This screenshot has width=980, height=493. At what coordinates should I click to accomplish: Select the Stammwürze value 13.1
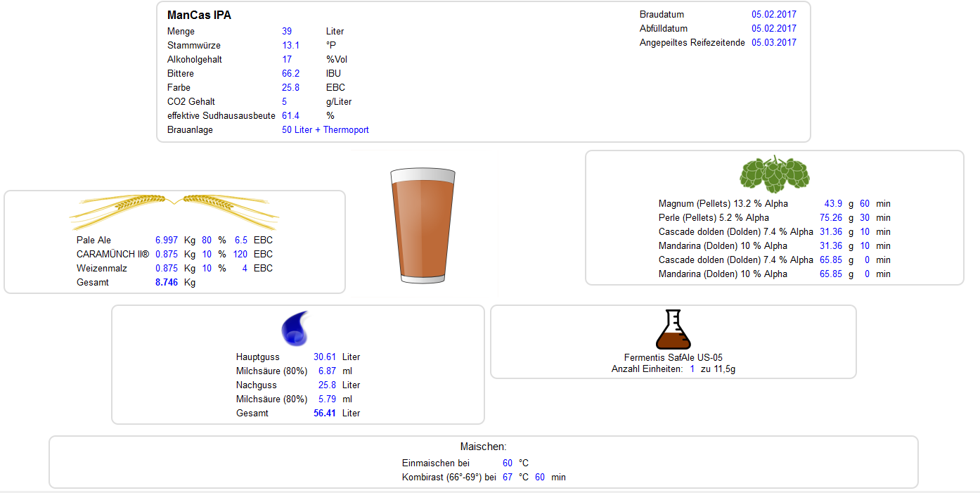(290, 46)
